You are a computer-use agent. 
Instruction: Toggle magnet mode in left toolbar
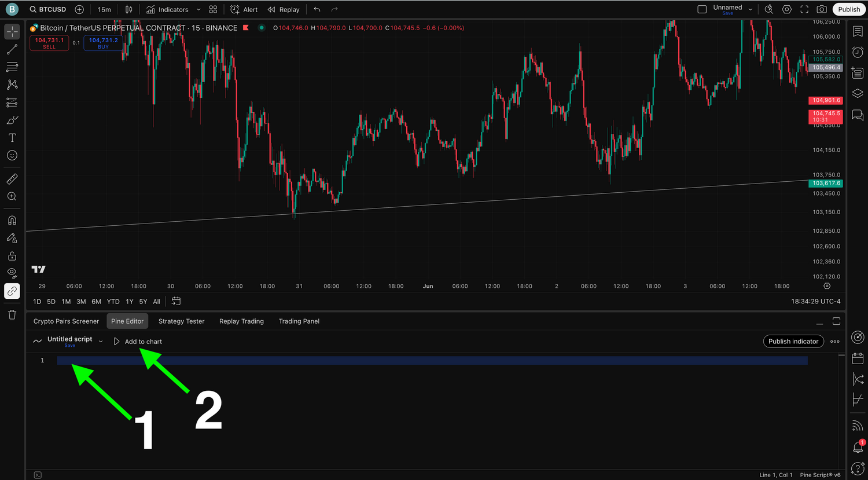(x=12, y=221)
